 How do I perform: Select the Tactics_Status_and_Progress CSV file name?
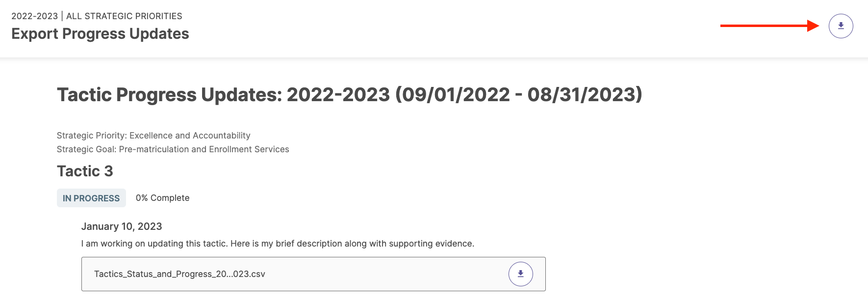(x=179, y=274)
